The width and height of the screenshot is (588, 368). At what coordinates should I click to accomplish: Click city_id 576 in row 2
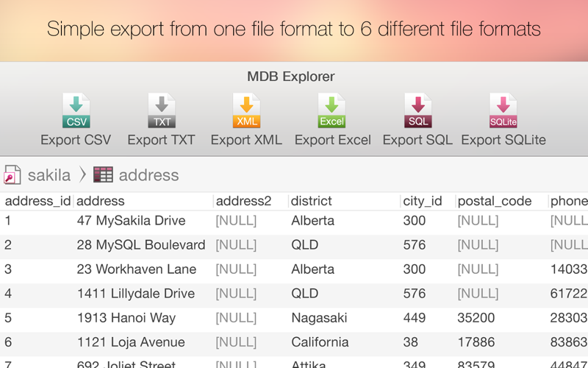pos(415,245)
